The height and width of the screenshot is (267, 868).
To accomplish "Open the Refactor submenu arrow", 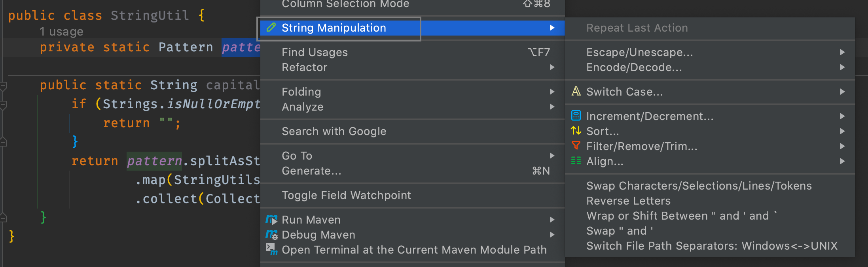I will click(552, 67).
